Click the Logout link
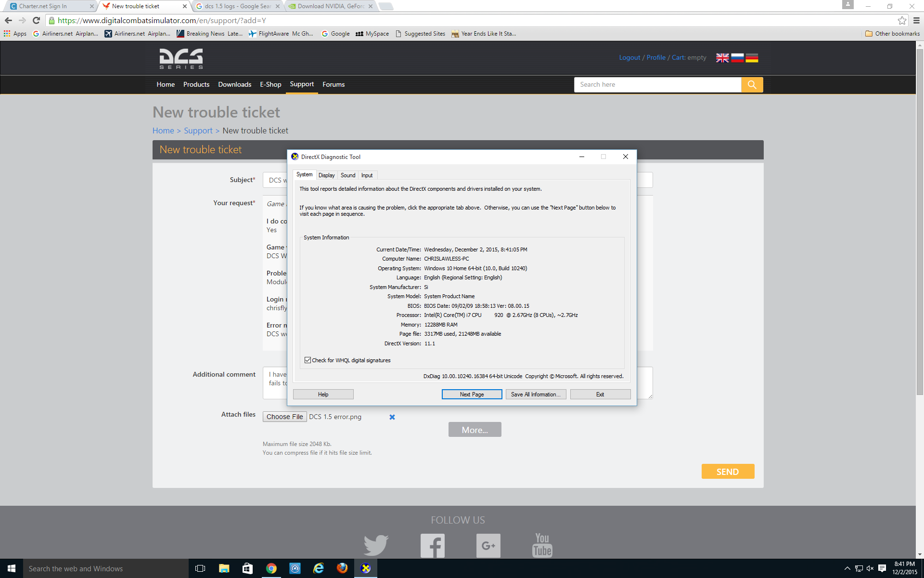The width and height of the screenshot is (924, 578). point(629,57)
